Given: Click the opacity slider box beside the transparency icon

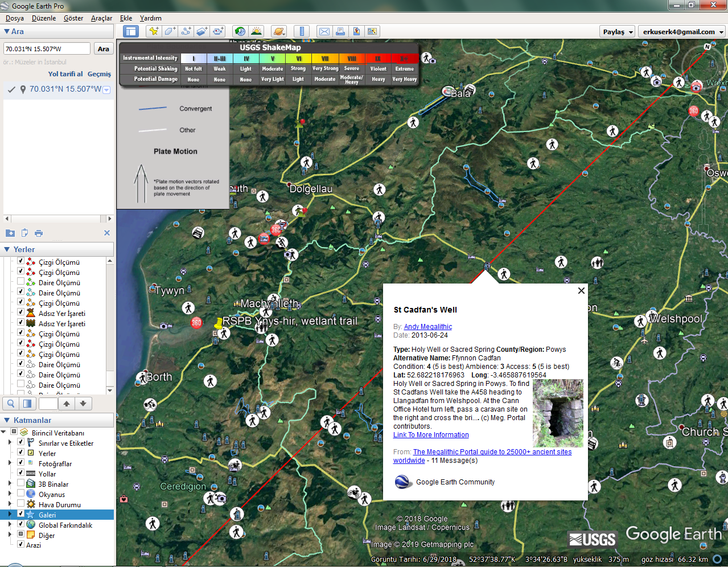Looking at the screenshot, I should pyautogui.click(x=48, y=404).
